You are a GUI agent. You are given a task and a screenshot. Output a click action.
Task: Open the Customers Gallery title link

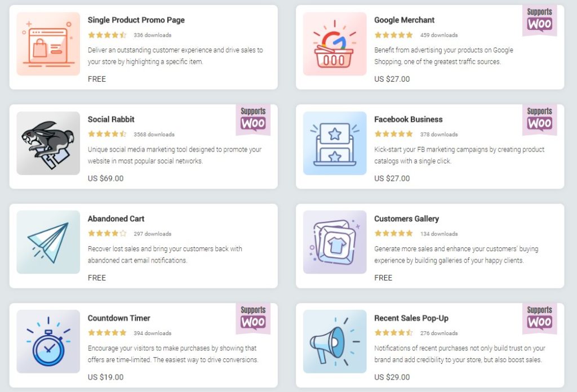[x=406, y=219]
